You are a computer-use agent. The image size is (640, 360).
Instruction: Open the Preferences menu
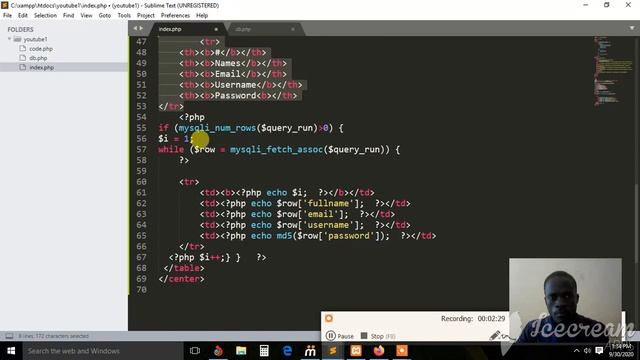tap(175, 16)
